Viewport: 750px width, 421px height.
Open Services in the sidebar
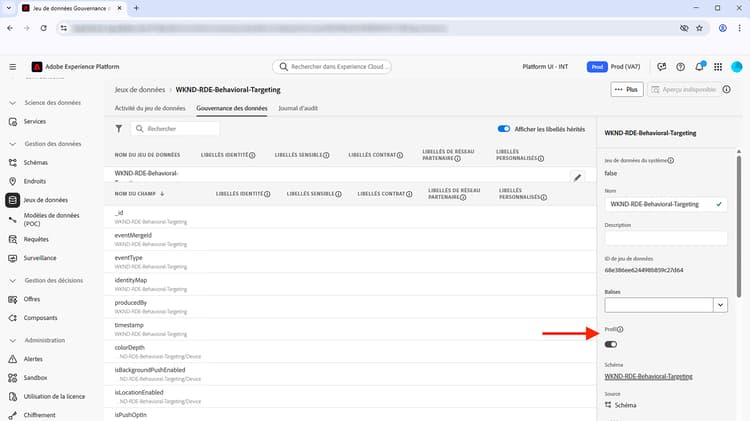click(x=34, y=122)
